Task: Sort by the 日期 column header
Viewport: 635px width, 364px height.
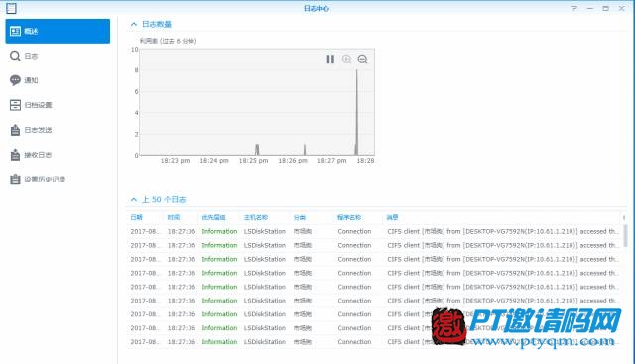Action: point(137,218)
